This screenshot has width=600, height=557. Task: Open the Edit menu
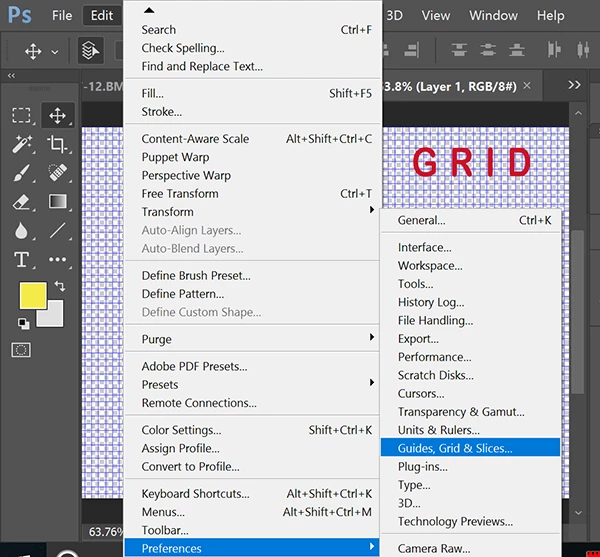coord(102,15)
